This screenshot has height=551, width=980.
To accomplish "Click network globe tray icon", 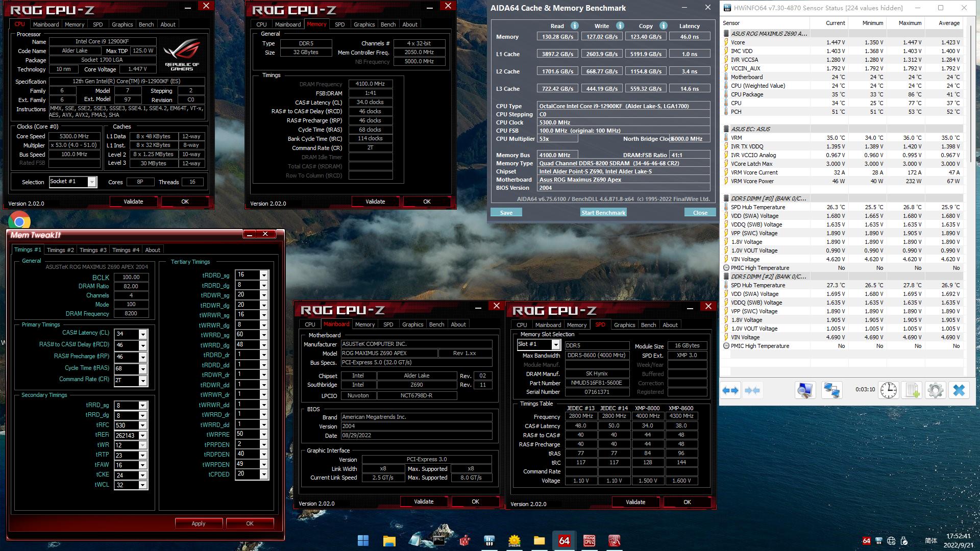I will coord(891,541).
